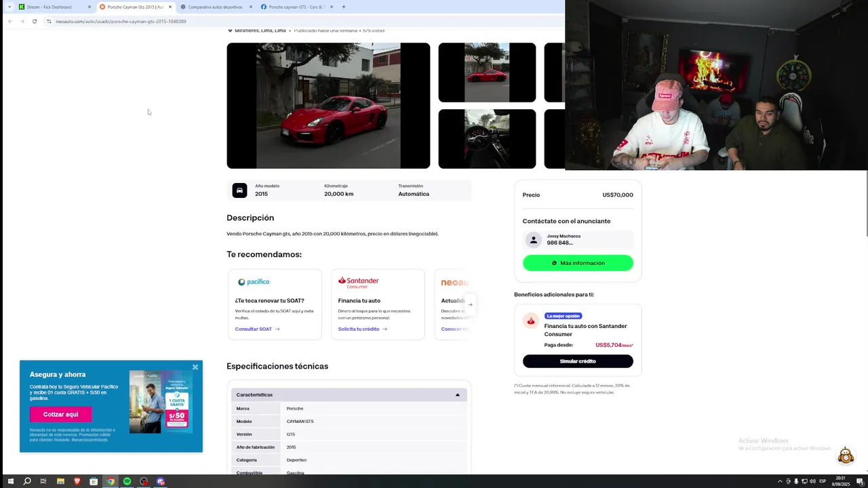
Task: Close the Comparativa autos deportivos tab
Action: [251, 7]
